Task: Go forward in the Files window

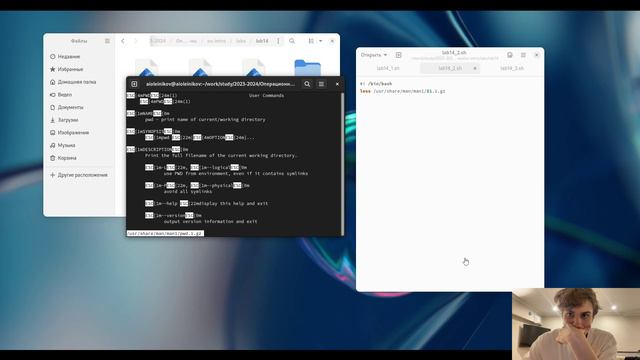Action: (136, 41)
